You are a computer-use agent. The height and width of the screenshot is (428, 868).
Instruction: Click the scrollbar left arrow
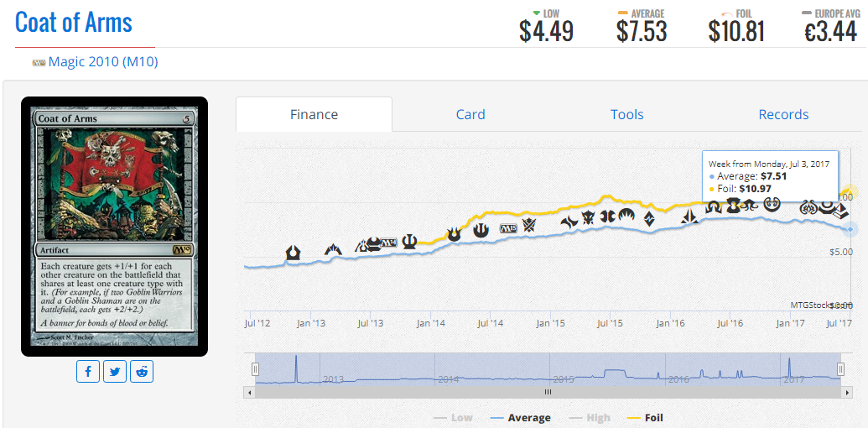tap(249, 392)
